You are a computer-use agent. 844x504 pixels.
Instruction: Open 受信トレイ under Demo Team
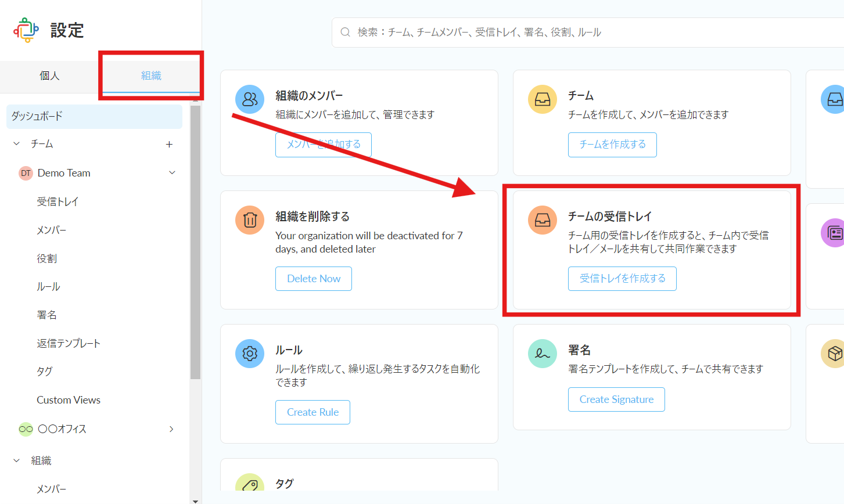58,201
